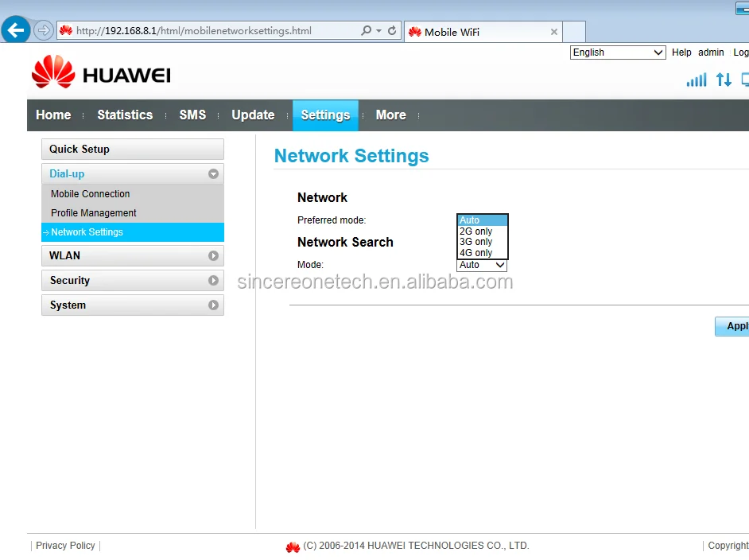Click the Huawei flower icon in the footer
The image size is (749, 560).
pos(293,546)
